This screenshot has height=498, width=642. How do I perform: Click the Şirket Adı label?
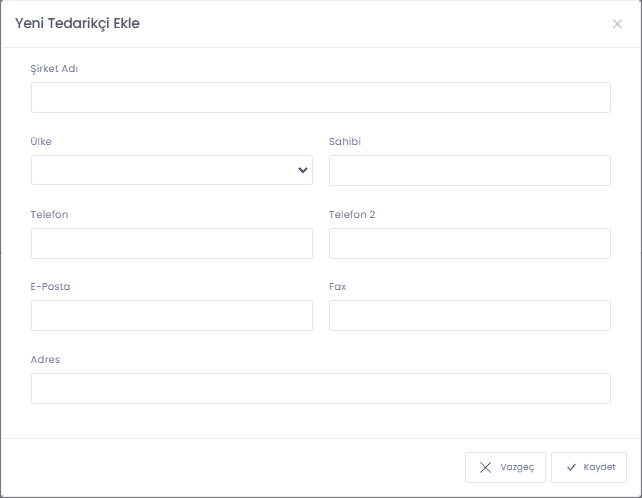coord(54,69)
